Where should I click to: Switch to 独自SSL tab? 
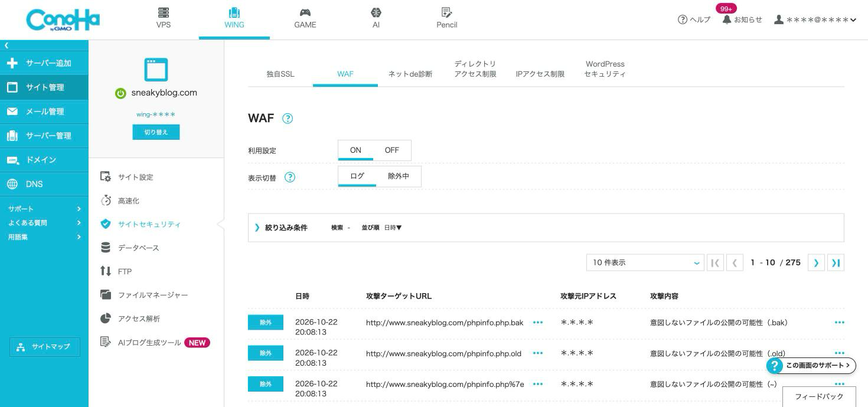280,74
